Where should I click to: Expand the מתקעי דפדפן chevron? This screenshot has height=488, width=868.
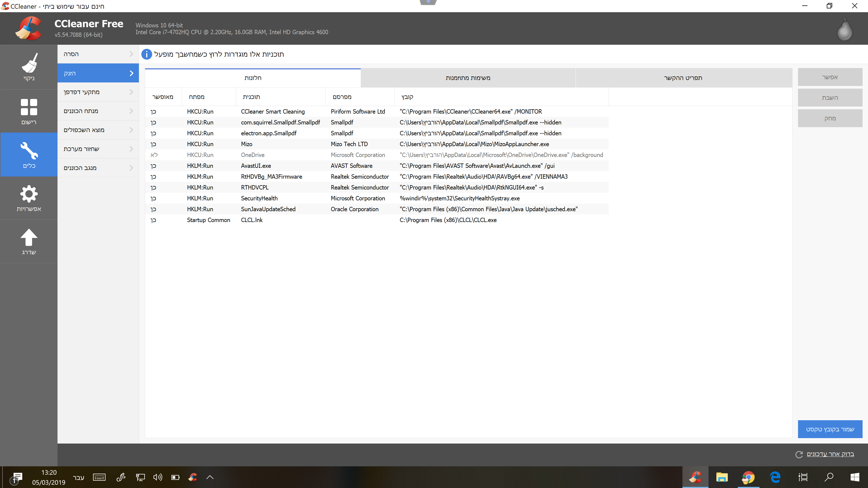[131, 92]
